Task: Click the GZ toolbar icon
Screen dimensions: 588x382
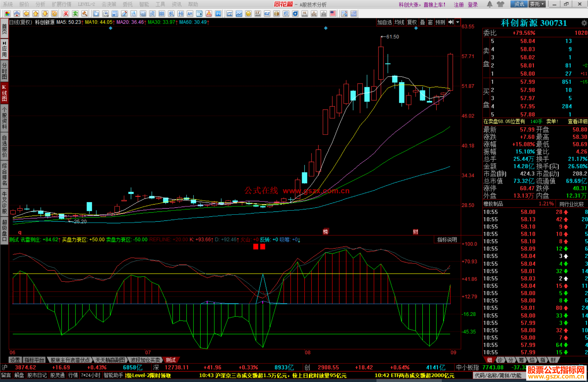Action: (267, 14)
